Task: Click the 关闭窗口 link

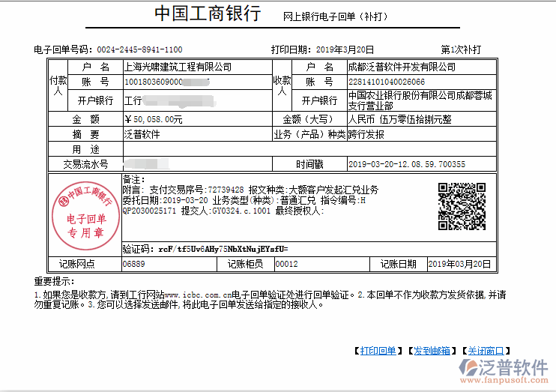Action: pos(486,351)
